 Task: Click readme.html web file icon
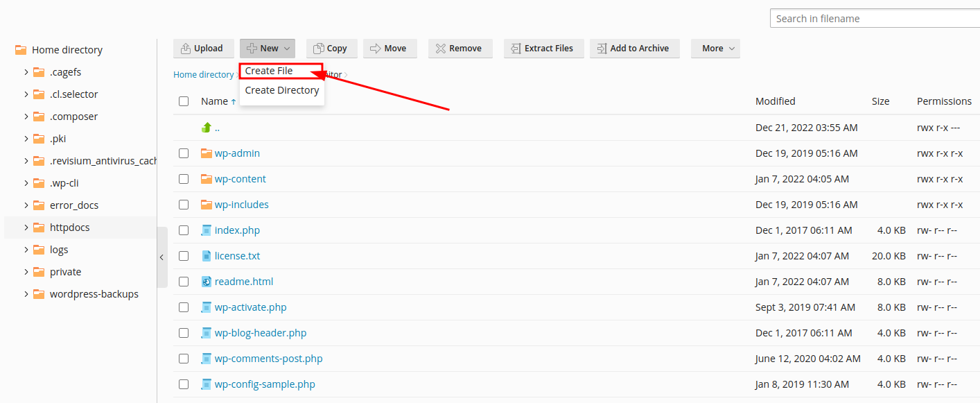click(x=206, y=282)
